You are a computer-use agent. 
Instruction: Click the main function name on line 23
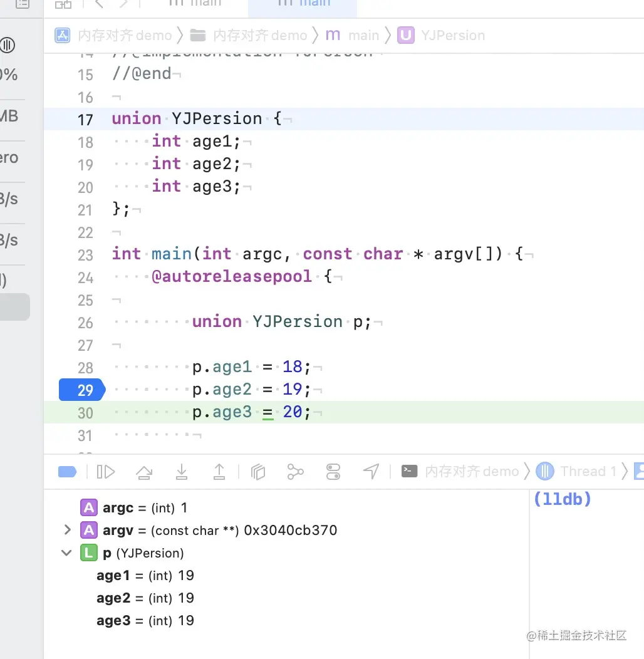coord(172,254)
